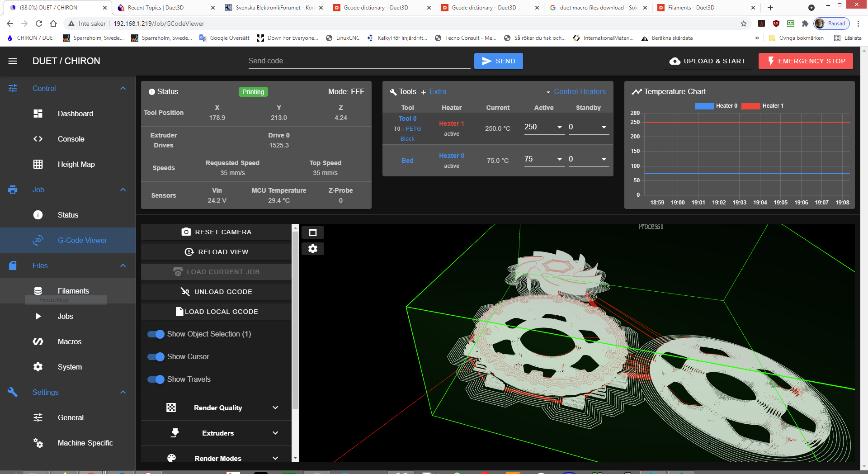Bookmark this page with star icon
The image size is (868, 474).
point(743,24)
